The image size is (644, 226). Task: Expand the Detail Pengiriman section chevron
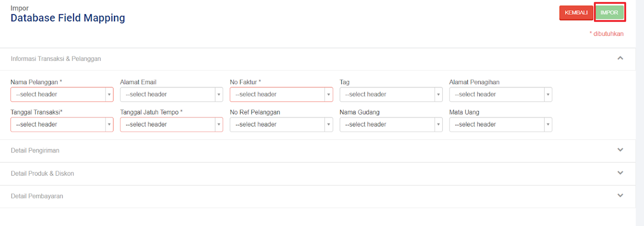click(x=620, y=150)
